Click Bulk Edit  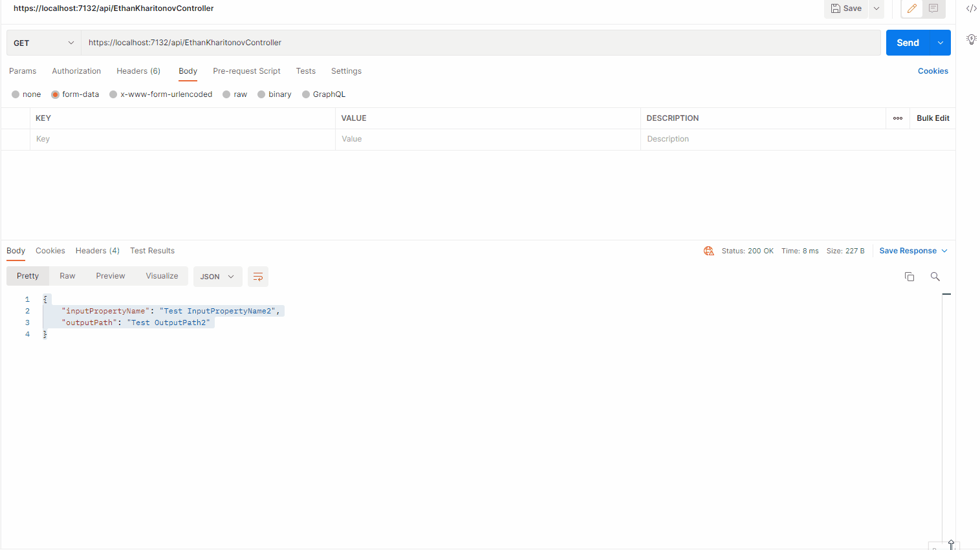933,118
